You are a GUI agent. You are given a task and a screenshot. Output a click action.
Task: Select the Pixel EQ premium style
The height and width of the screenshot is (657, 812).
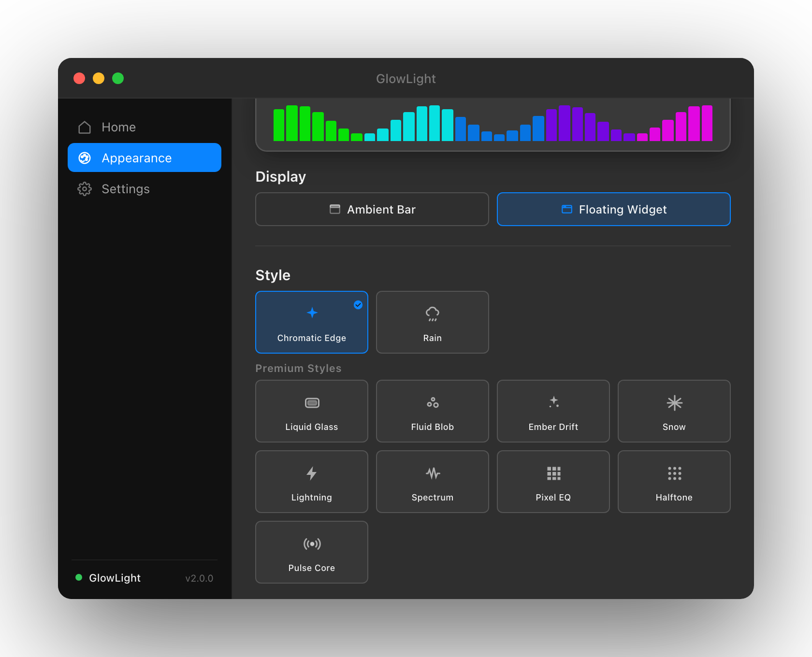pos(553,482)
